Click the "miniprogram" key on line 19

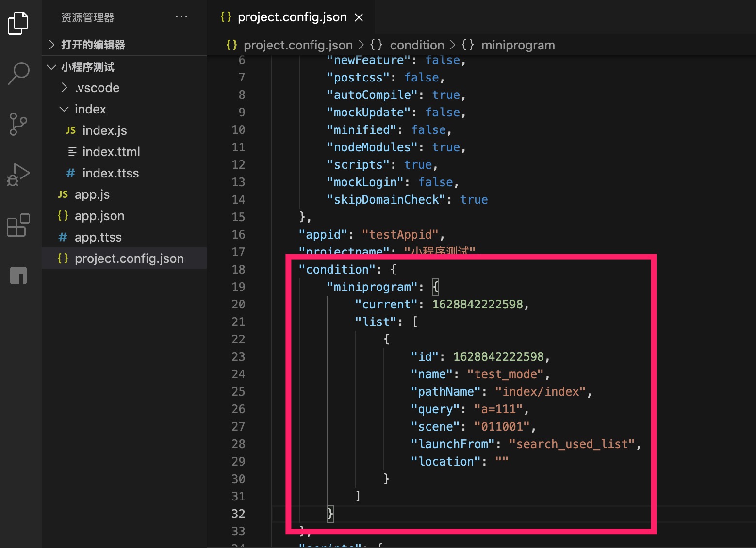372,287
